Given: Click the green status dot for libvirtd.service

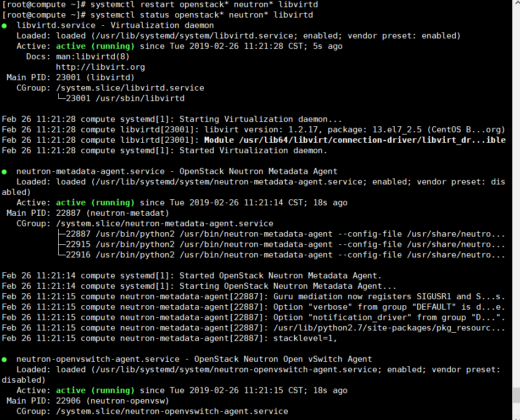Looking at the screenshot, I should (x=4, y=26).
